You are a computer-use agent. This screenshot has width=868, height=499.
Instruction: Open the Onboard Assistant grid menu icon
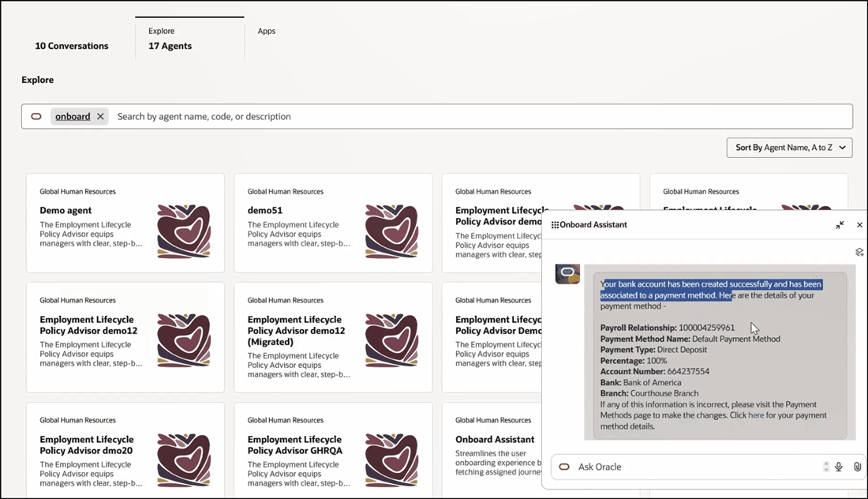tap(555, 225)
